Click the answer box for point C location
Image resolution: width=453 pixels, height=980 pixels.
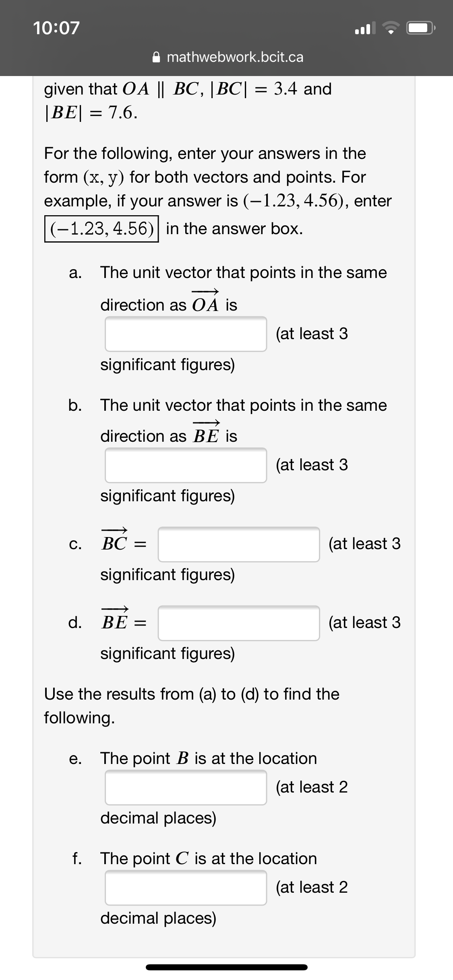click(185, 889)
